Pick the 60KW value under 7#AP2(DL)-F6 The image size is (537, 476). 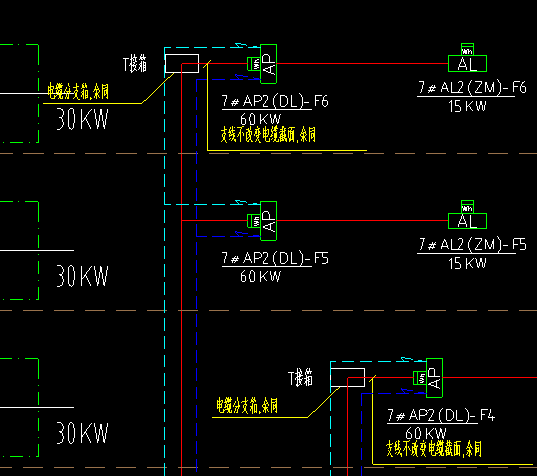point(260,119)
